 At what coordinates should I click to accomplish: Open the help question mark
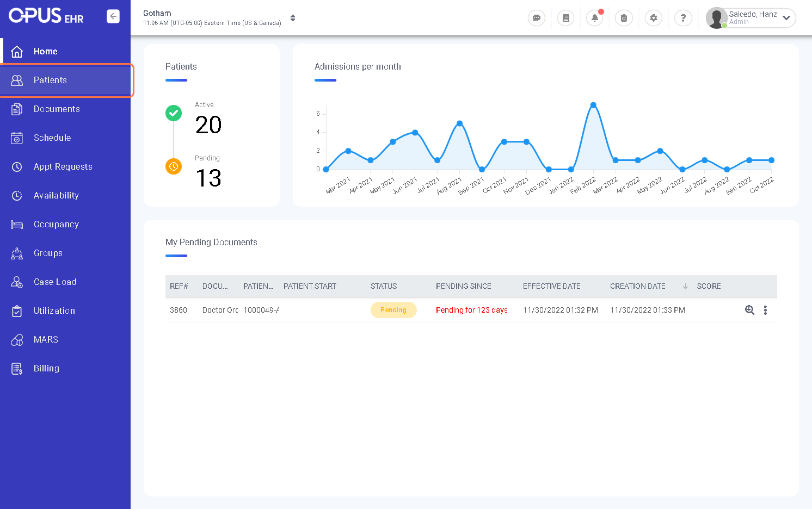click(x=683, y=18)
